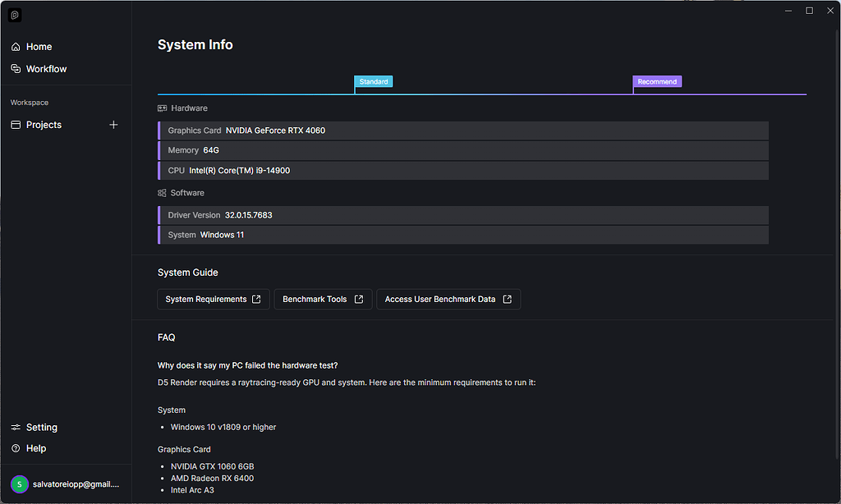Click external link icon on Access User Benchmark Data
The width and height of the screenshot is (841, 504).
point(508,299)
